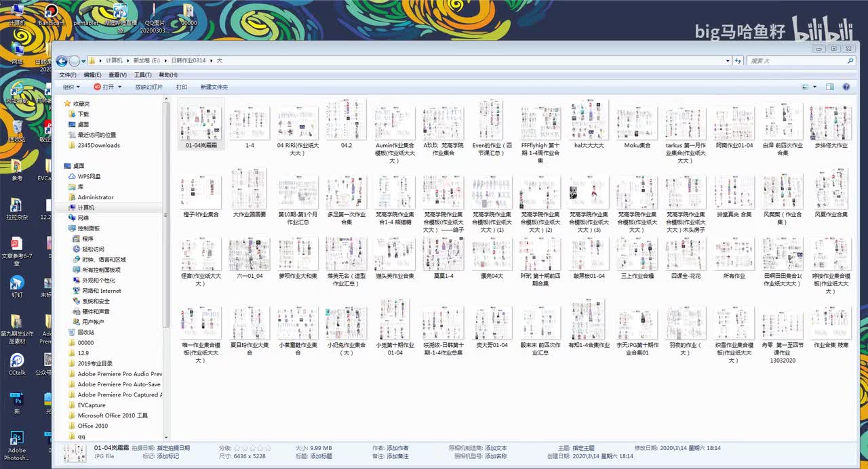Select 回收站 in the navigation pane

(85, 332)
